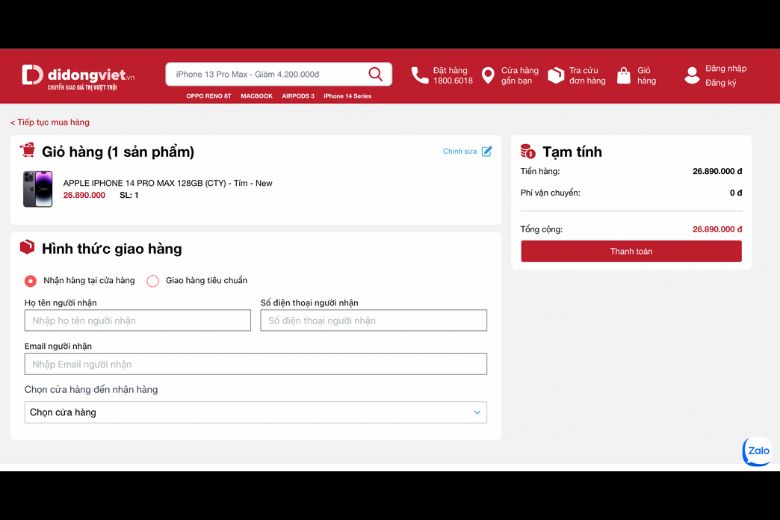
Task: Click the search magnifier icon
Action: pyautogui.click(x=376, y=74)
